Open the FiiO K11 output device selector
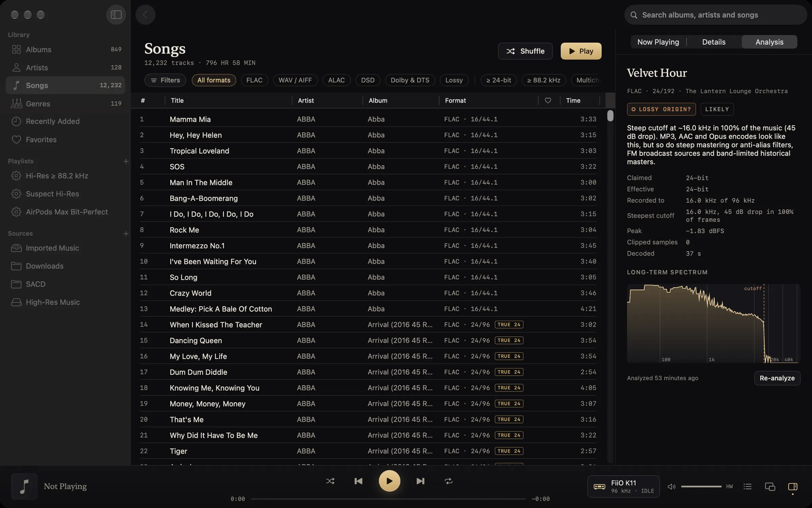The width and height of the screenshot is (812, 508). pyautogui.click(x=624, y=487)
